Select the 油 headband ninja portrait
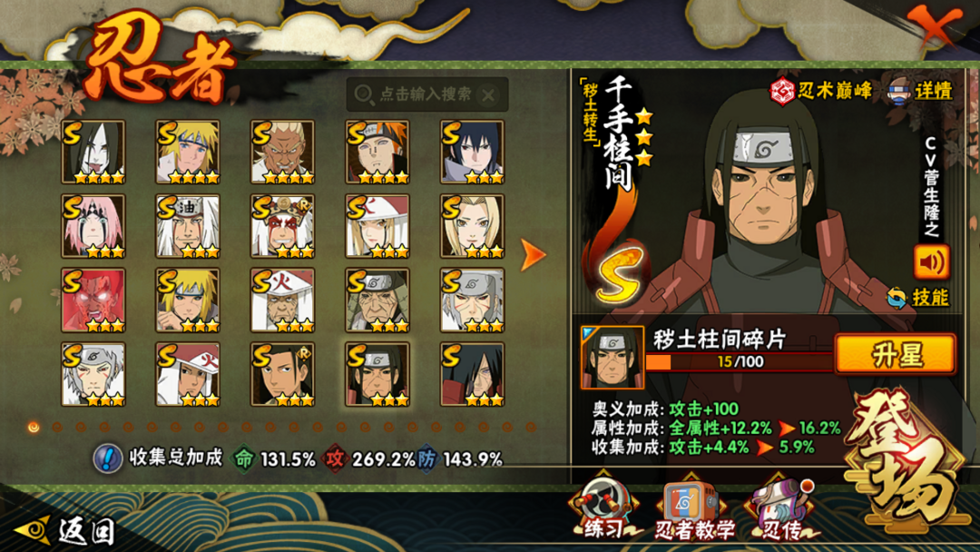The width and height of the screenshot is (980, 552). click(188, 226)
